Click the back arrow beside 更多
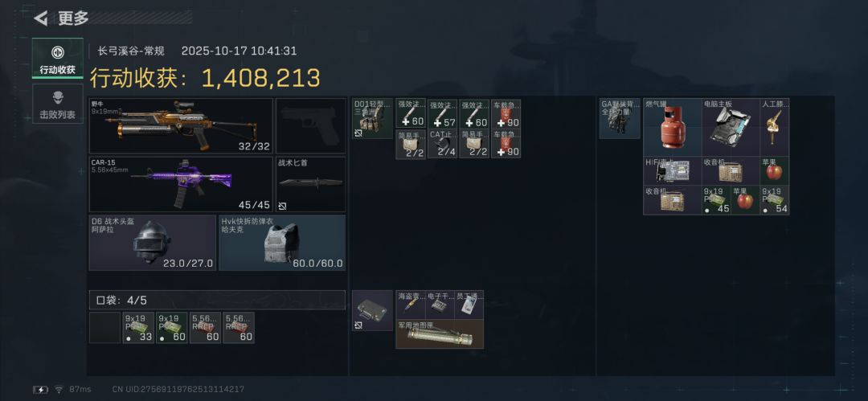The width and height of the screenshot is (868, 401). click(x=40, y=18)
